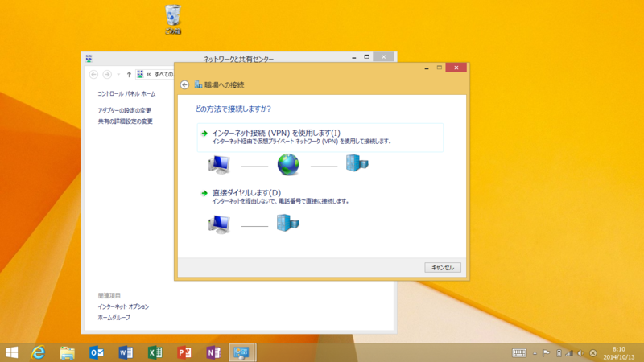Minimize the 職場への接続 wizard window

427,68
